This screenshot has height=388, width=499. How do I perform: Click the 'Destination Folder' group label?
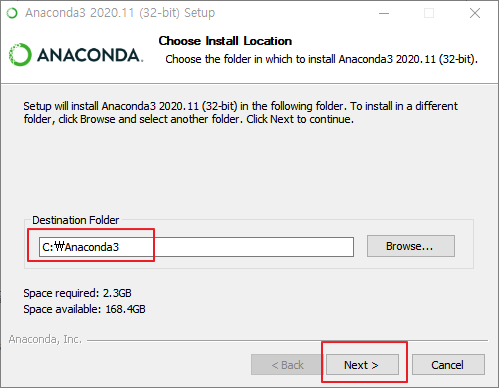point(76,220)
